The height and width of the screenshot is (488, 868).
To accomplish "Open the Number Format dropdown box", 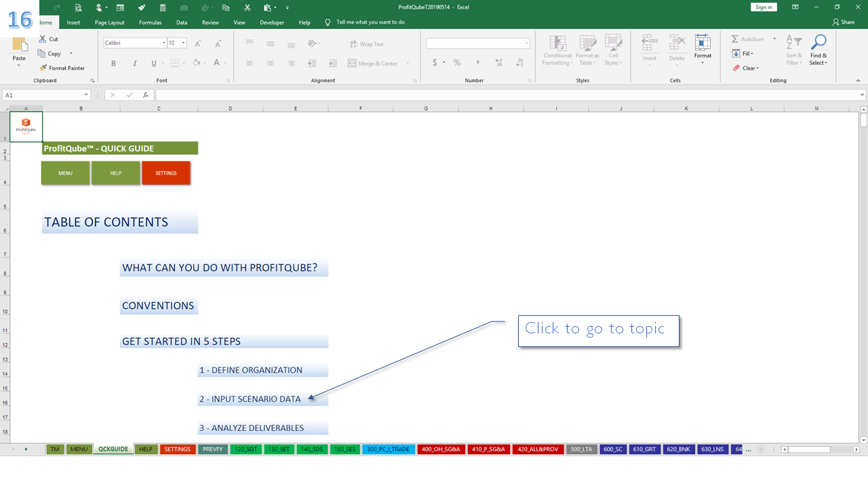I will coord(478,43).
